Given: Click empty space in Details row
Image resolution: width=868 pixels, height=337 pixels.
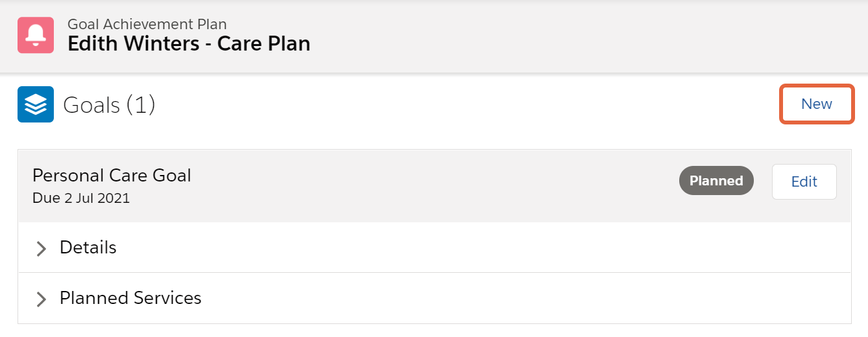Looking at the screenshot, I should 480,248.
